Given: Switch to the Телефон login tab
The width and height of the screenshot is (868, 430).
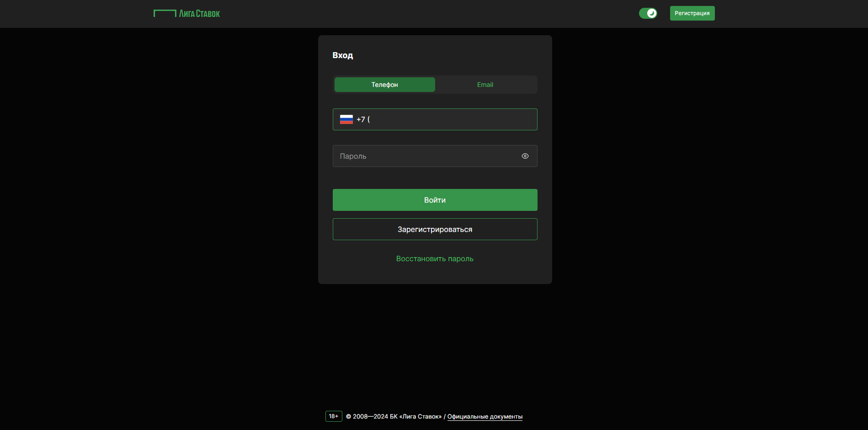Looking at the screenshot, I should [384, 85].
